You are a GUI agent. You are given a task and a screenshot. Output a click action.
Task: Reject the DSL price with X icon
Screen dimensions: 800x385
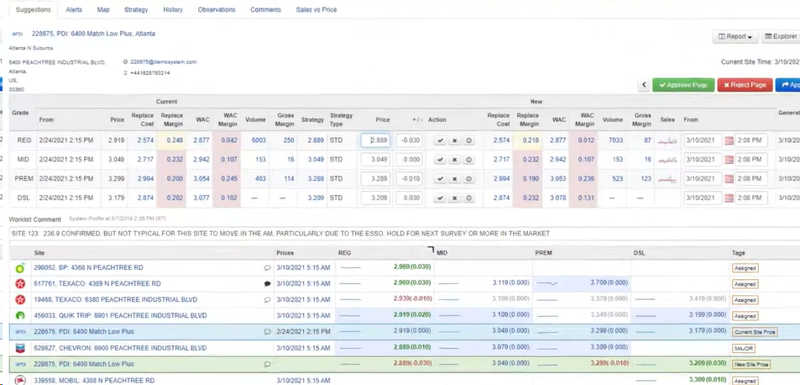coord(454,198)
